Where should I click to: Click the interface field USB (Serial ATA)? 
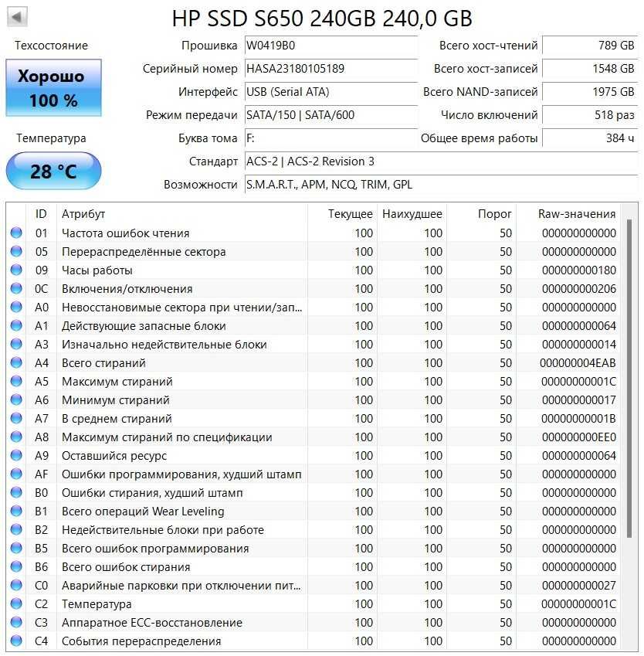coord(330,92)
